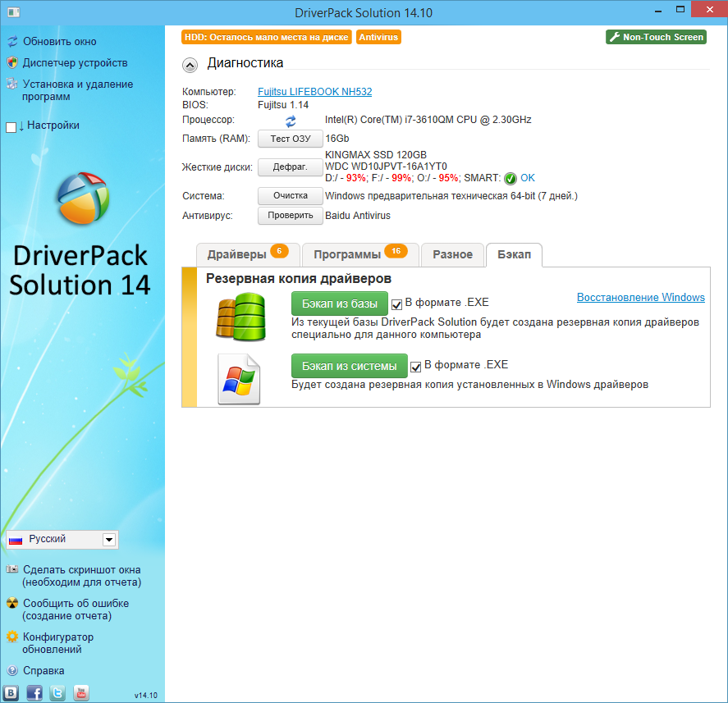
Task: Click the refresh window icon
Action: tap(11, 41)
